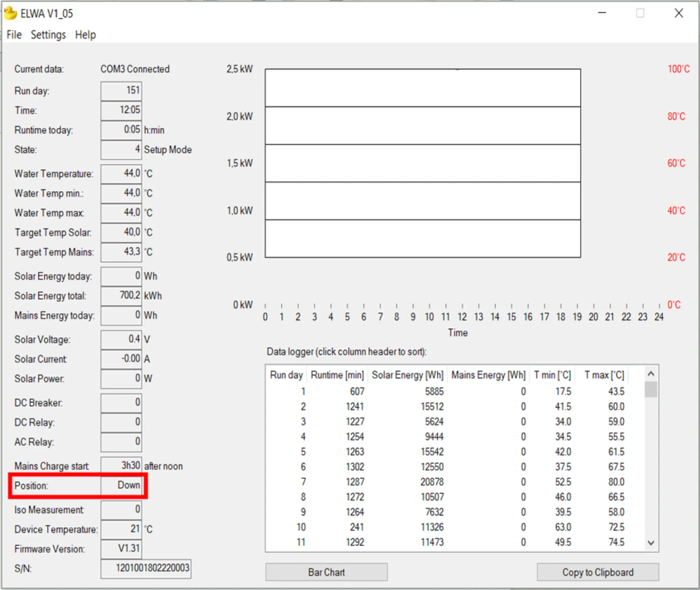Minimize the ELWA window
The image size is (700, 590).
(602, 13)
